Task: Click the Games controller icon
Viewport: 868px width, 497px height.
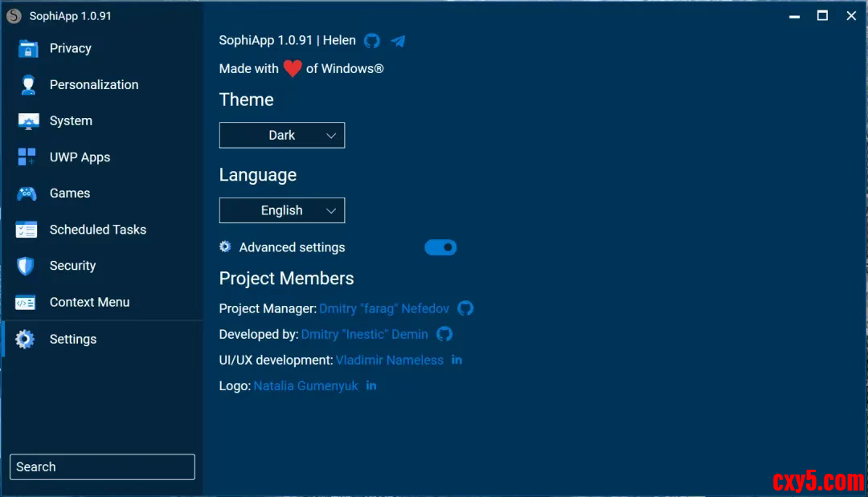Action: pos(27,194)
